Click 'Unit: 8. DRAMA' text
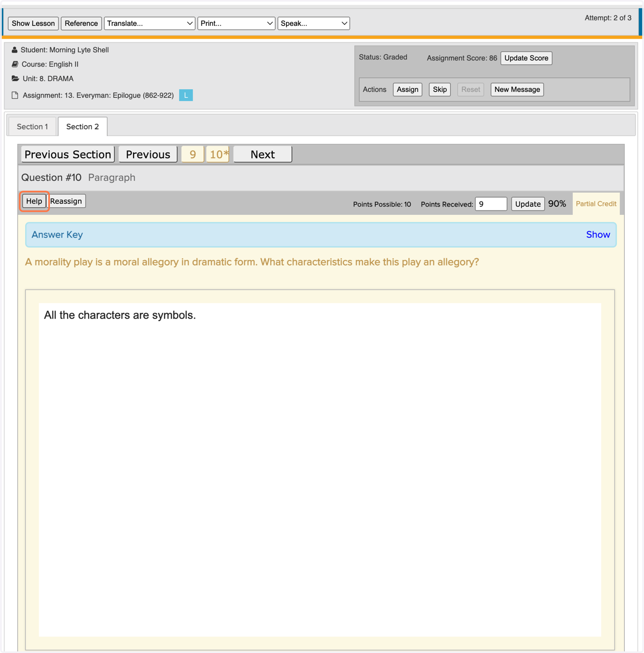 tap(48, 78)
